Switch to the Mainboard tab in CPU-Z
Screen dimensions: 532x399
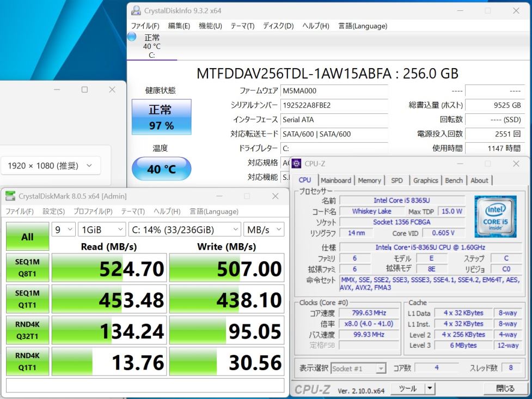336,180
